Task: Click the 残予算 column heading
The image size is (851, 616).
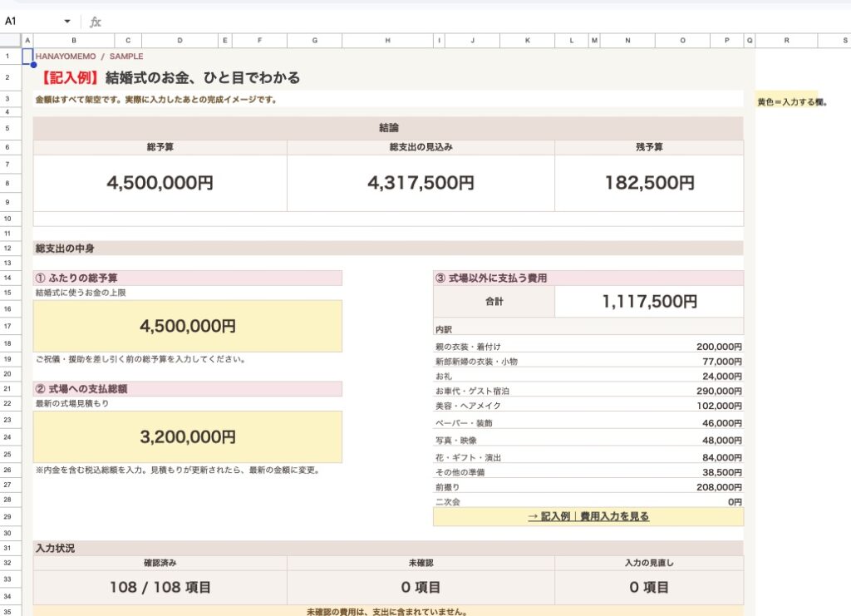Action: 649,147
